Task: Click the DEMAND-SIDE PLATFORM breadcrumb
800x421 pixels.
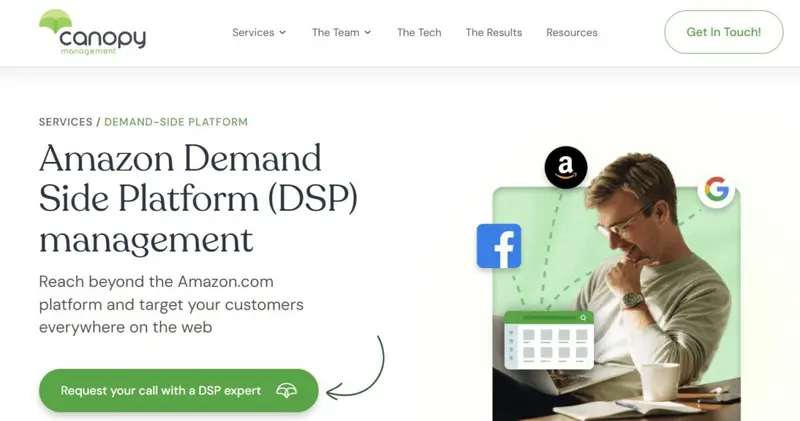Action: tap(176, 122)
